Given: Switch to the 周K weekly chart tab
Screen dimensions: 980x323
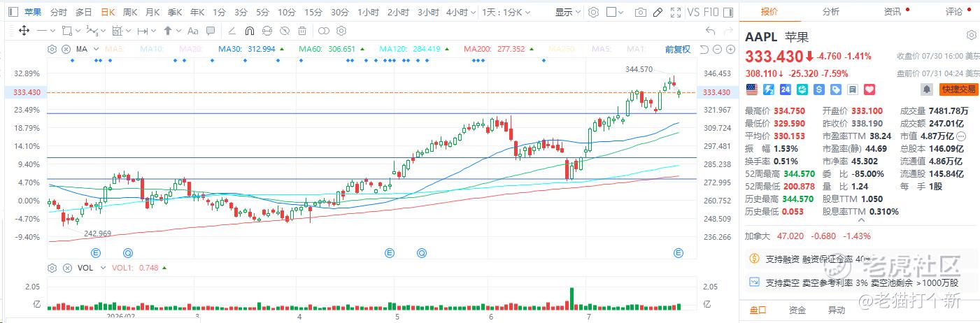Looking at the screenshot, I should 130,12.
